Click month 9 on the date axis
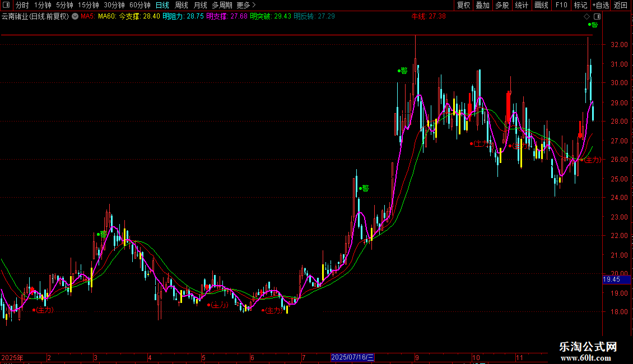Screen dimensions: 633x364 [417, 357]
